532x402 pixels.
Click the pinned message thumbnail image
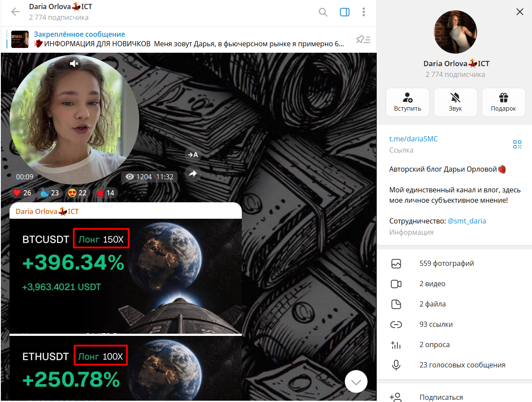[x=20, y=39]
